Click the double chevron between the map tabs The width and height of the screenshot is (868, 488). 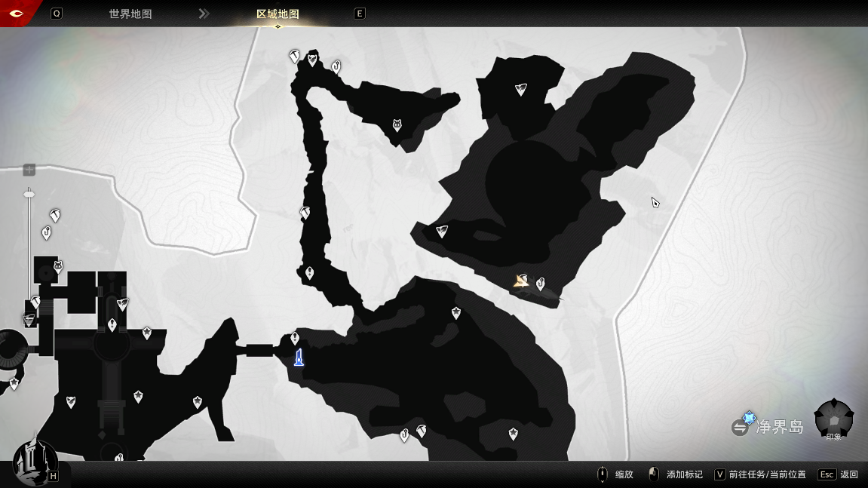click(204, 14)
